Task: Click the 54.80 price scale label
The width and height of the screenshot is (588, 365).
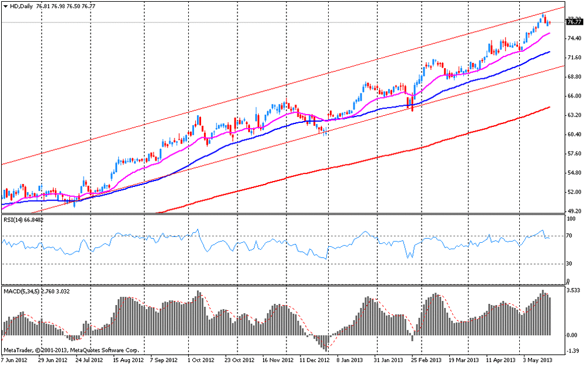Action: click(574, 173)
